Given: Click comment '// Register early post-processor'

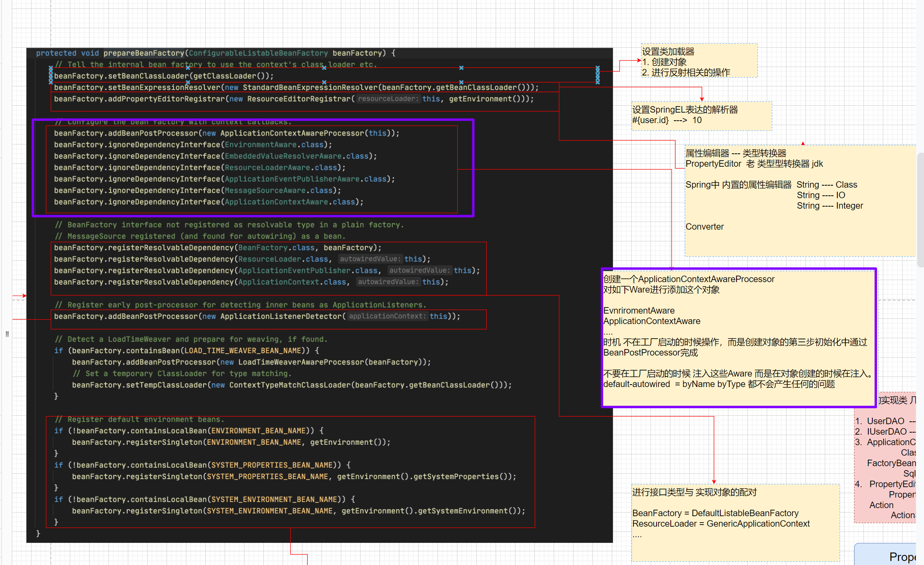Looking at the screenshot, I should point(240,305).
